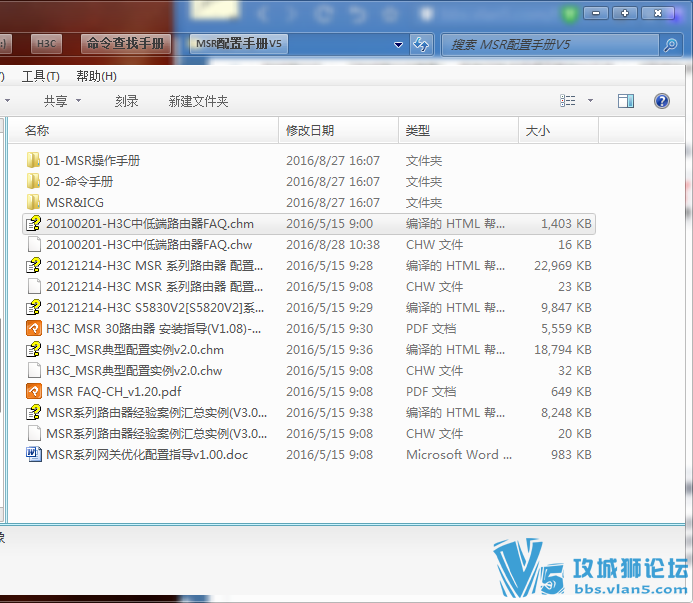
Task: Click the date 2016/5/15 9:36
Action: pyautogui.click(x=329, y=350)
